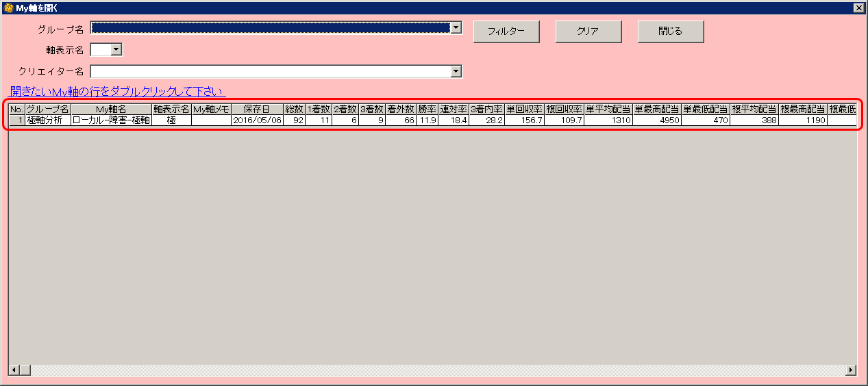This screenshot has height=386, width=868.
Task: Click the 軸表示名 column header in table
Action: 171,109
